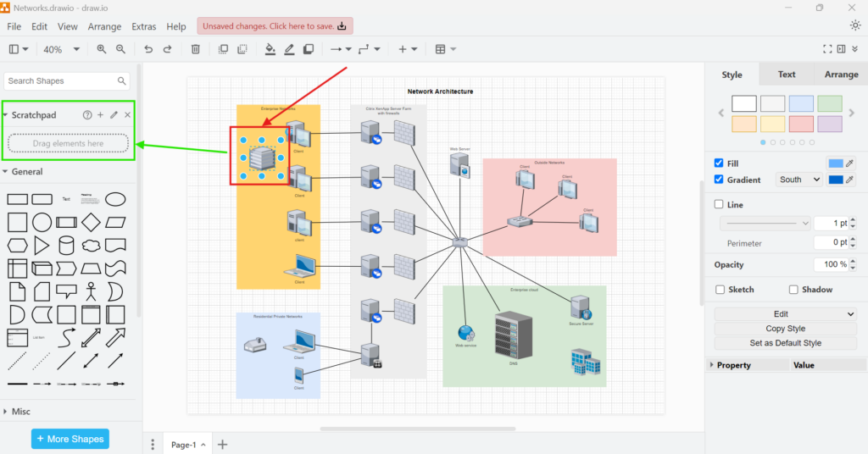Click the Copy Style button
This screenshot has width=868, height=454.
click(785, 329)
